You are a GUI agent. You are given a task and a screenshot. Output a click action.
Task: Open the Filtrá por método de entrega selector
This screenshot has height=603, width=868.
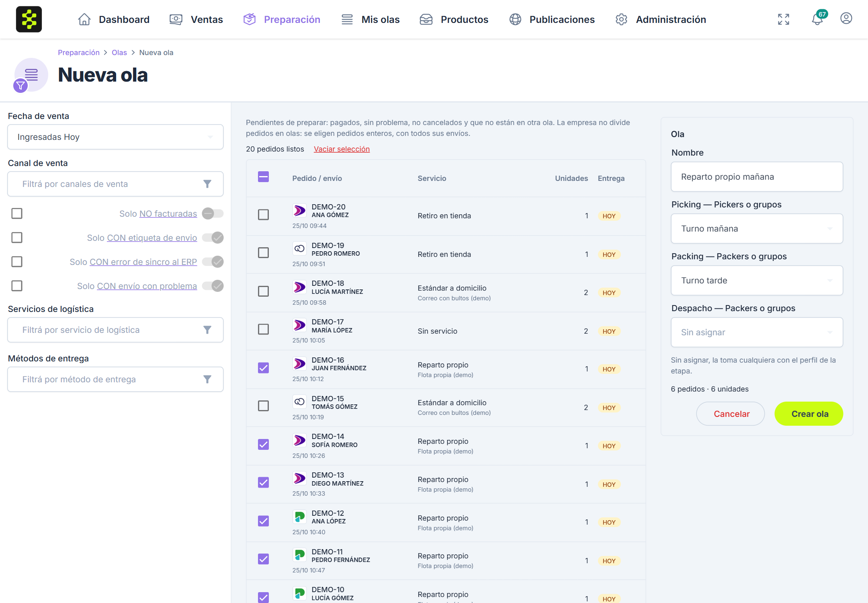pos(115,379)
